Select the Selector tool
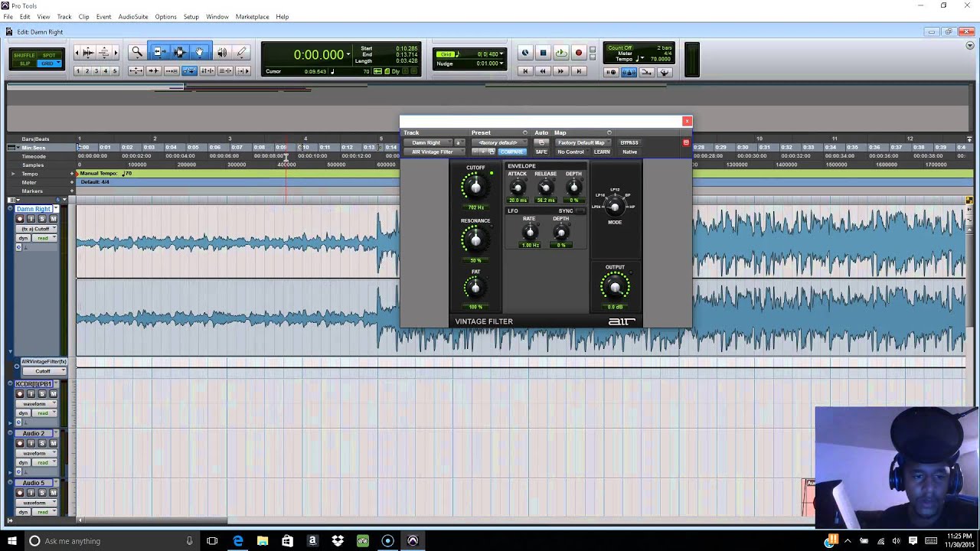This screenshot has height=551, width=980. [x=179, y=52]
